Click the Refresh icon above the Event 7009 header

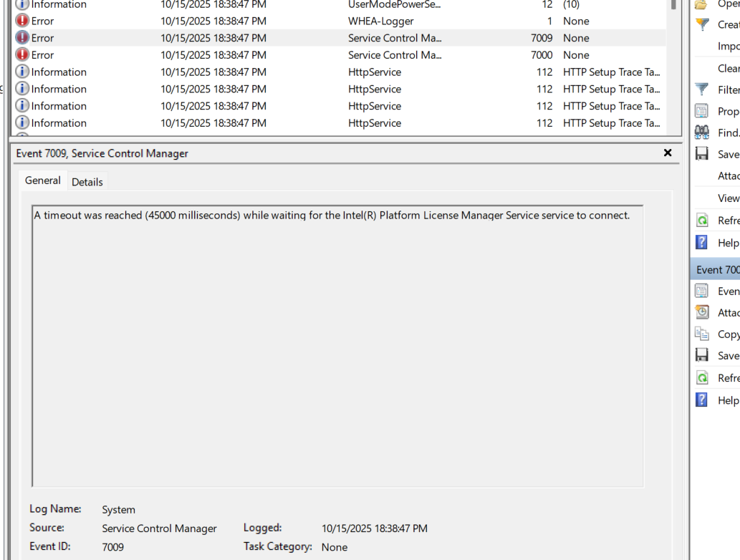[702, 221]
